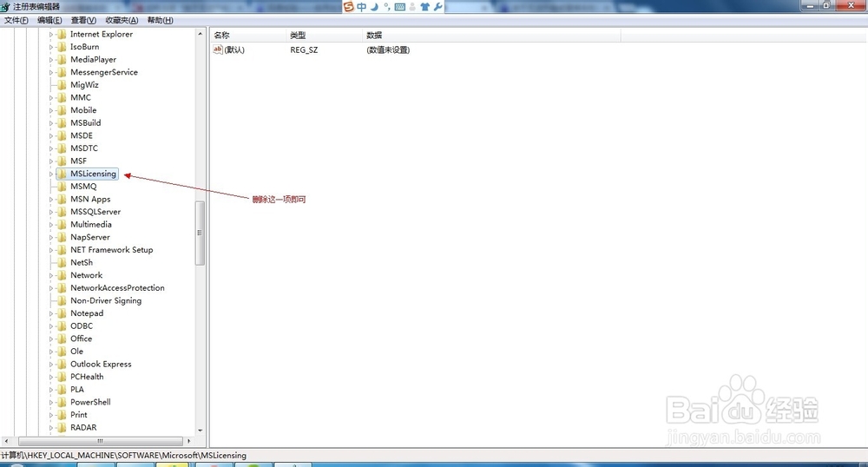Sort by the 名称 column header
The width and height of the screenshot is (868, 467).
click(248, 35)
